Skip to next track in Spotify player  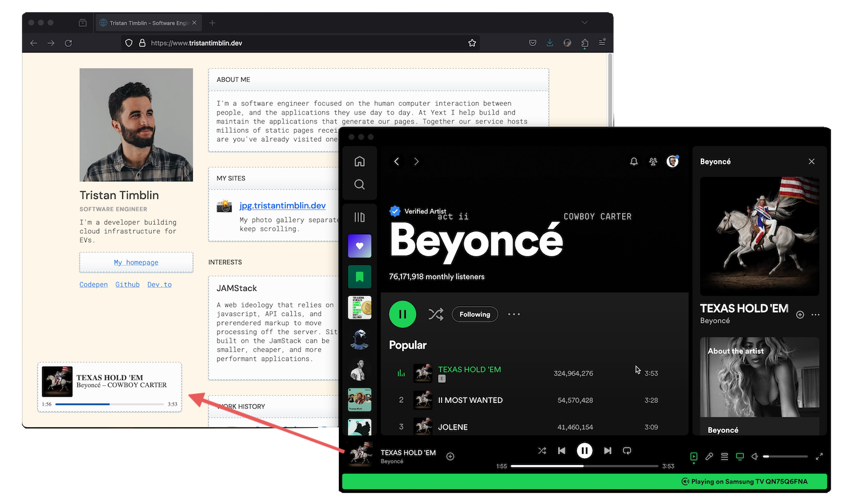[x=607, y=450]
